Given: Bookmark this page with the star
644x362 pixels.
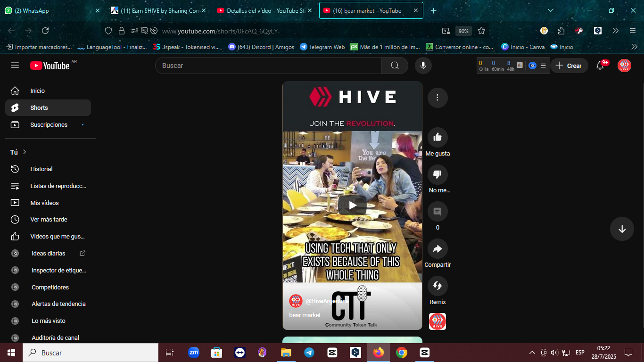Looking at the screenshot, I should (481, 31).
